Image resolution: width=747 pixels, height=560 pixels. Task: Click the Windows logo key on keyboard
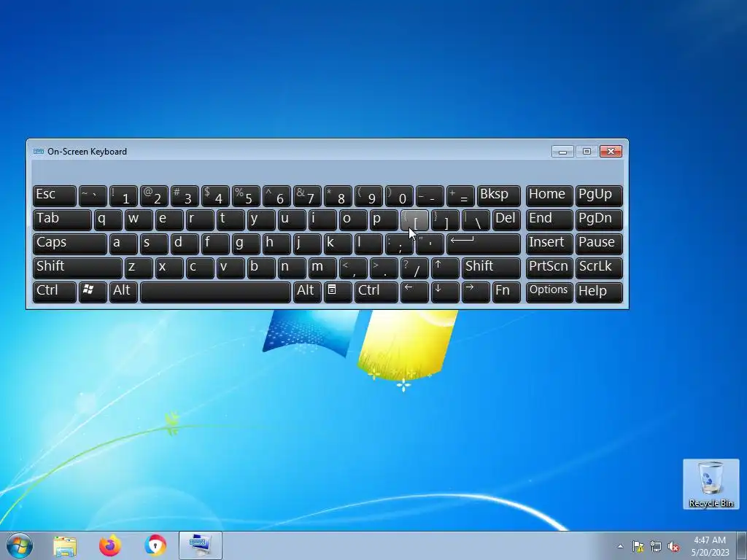[x=93, y=292]
